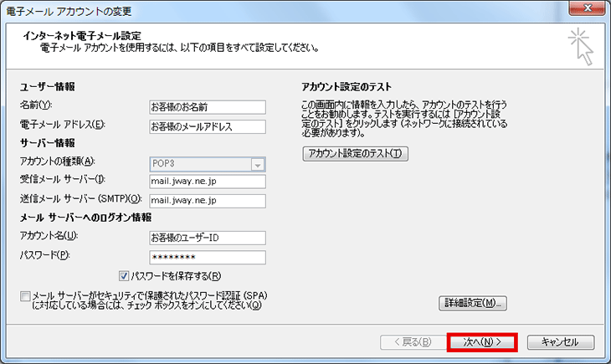Click the 名前(Y) label
This screenshot has width=611, height=364.
pyautogui.click(x=36, y=105)
